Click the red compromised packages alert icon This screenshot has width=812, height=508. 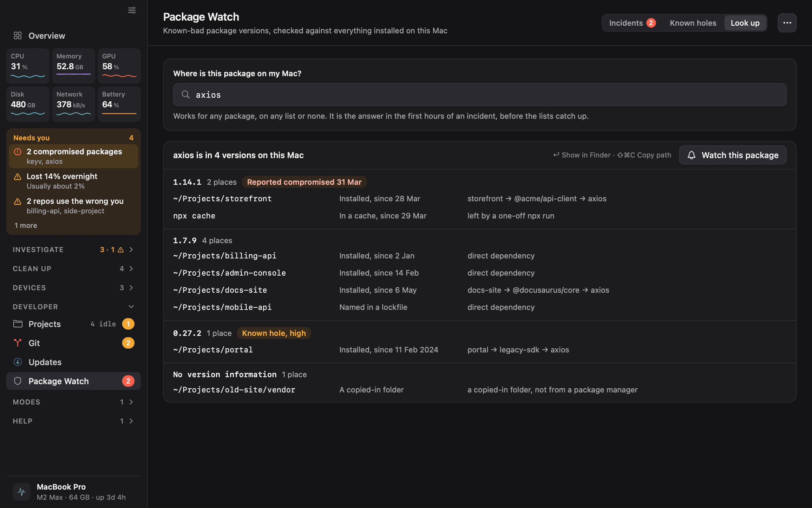(x=17, y=152)
